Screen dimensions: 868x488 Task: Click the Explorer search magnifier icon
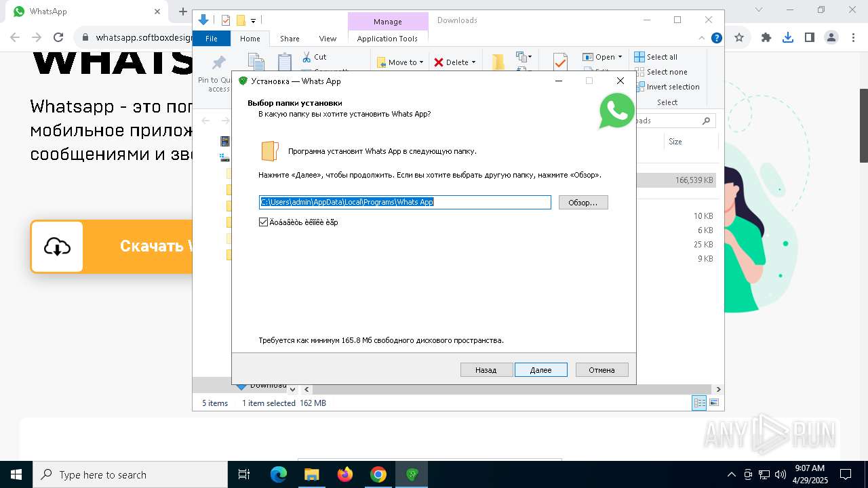click(706, 121)
